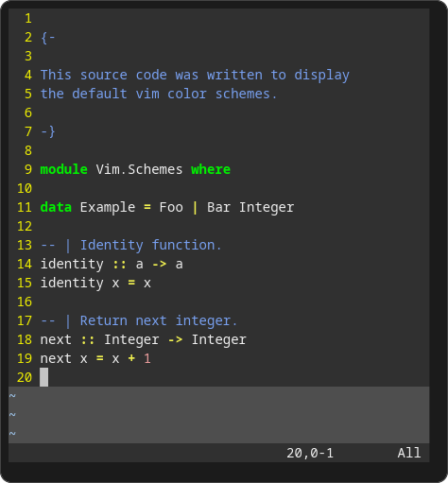448x483 pixels.
Task: Click the 'Return next integer.' comment
Action: [x=159, y=321]
